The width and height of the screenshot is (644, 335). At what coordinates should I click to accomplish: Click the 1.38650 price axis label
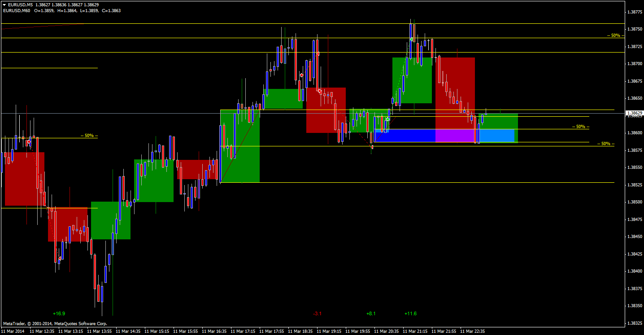[x=634, y=98]
